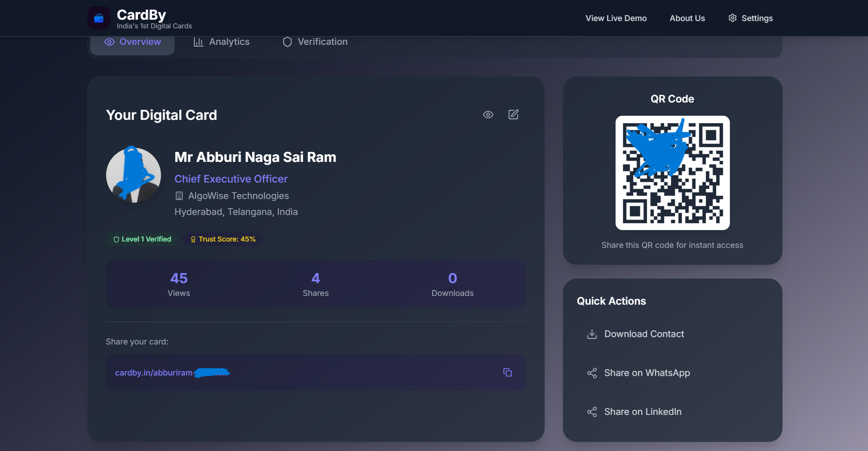The height and width of the screenshot is (451, 868).
Task: Click the share icon beside Share on WhatsApp
Action: tap(592, 373)
